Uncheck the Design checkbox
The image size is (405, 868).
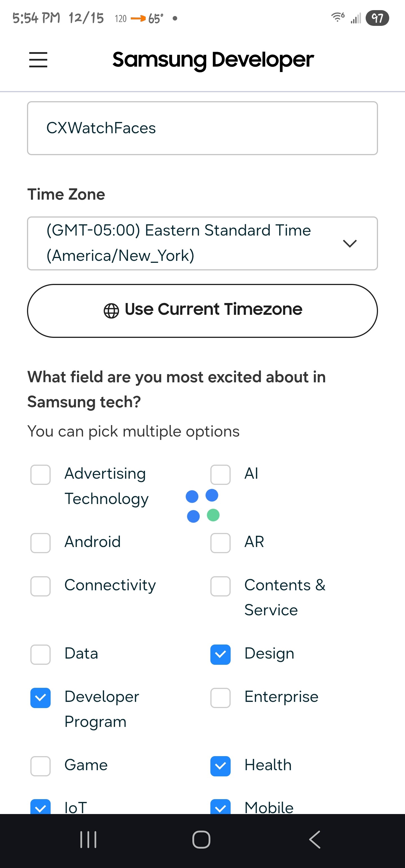point(220,654)
